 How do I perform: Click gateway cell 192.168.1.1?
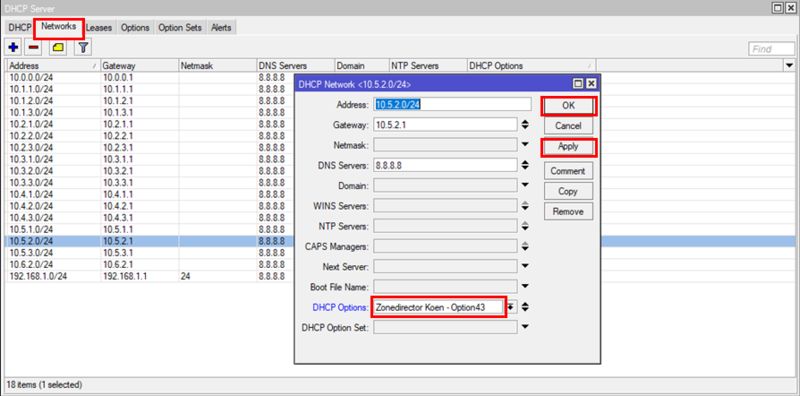point(125,277)
